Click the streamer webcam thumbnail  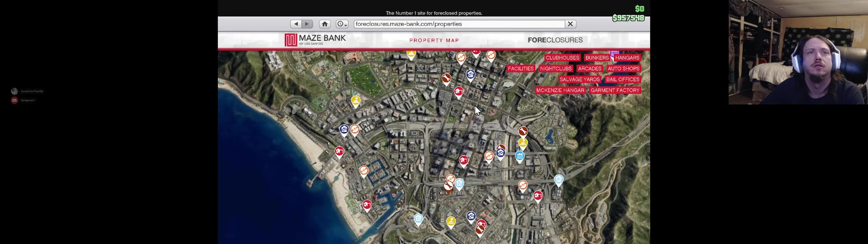pos(798,52)
